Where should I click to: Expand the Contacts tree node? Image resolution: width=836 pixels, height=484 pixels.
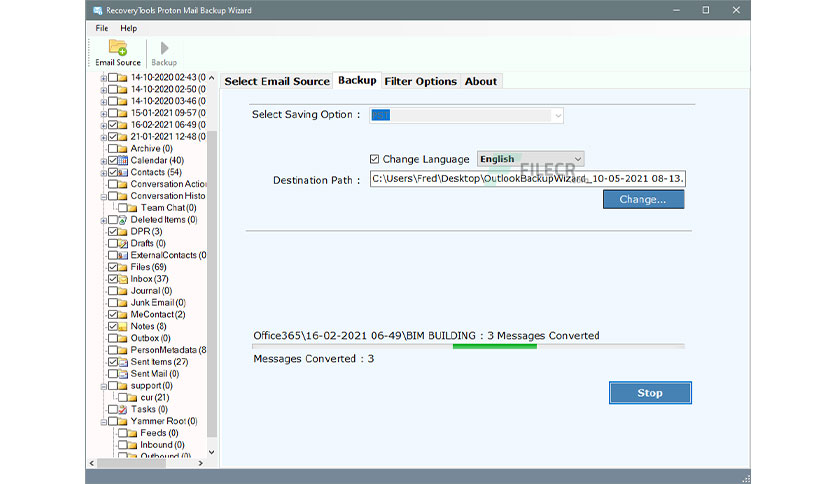point(103,173)
